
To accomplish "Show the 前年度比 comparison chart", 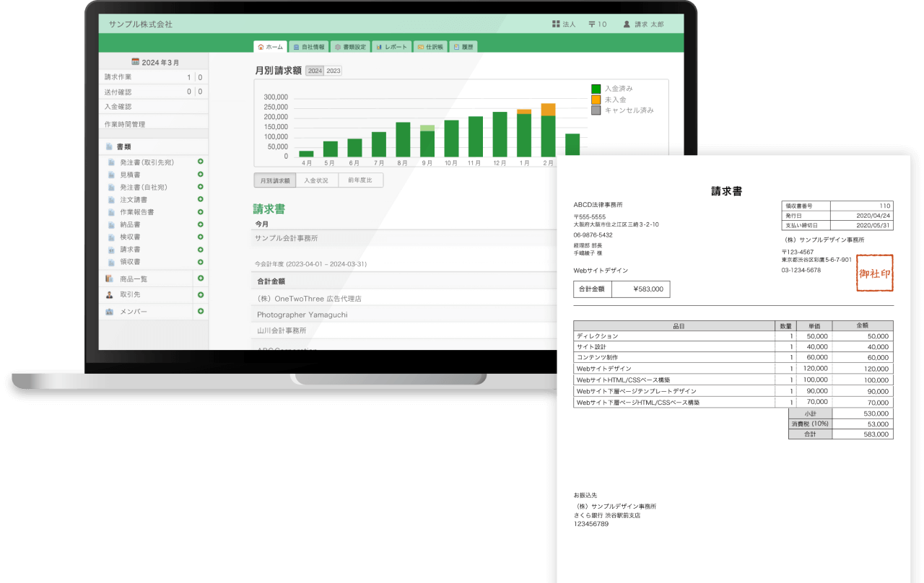I will tap(360, 180).
